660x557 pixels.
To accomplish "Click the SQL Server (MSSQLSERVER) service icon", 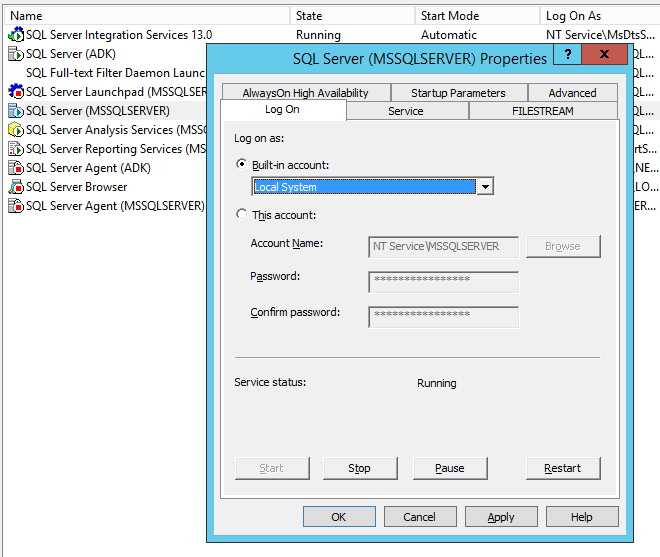I will click(x=16, y=111).
